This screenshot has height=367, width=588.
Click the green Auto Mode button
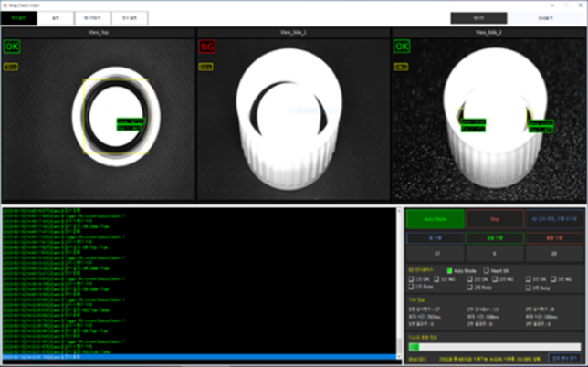pyautogui.click(x=435, y=219)
